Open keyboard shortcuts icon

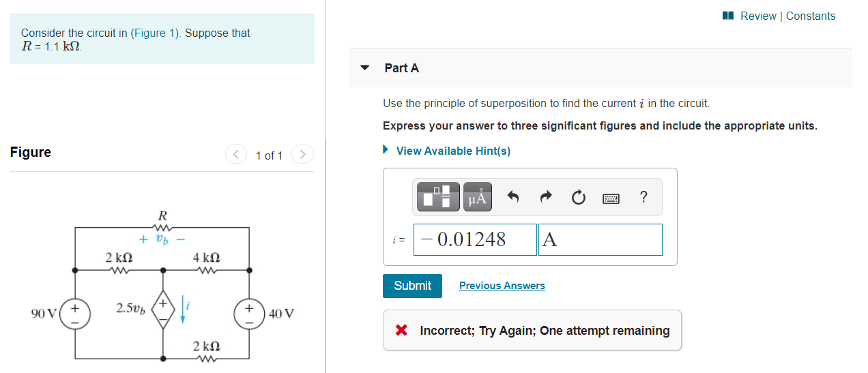[x=611, y=198]
